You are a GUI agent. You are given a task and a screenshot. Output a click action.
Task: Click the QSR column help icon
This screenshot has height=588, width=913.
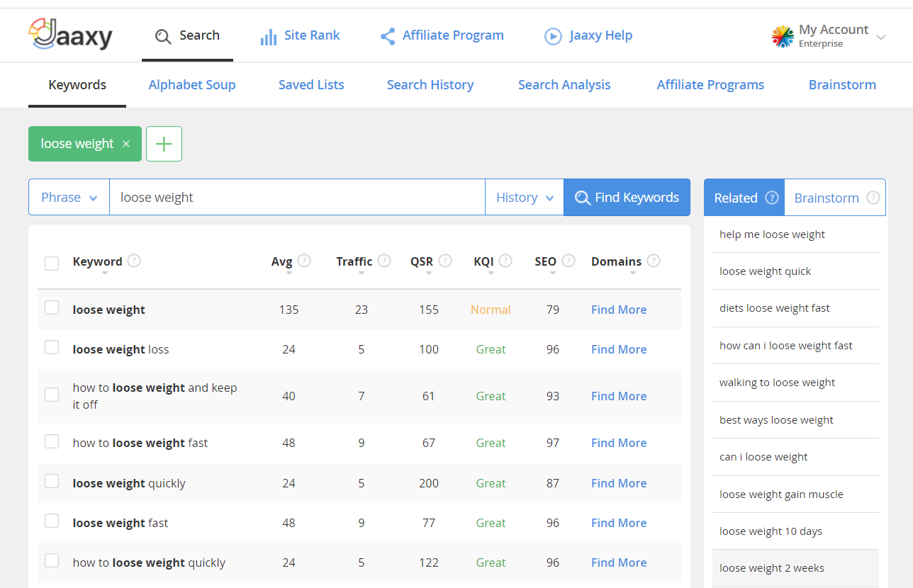coord(445,261)
